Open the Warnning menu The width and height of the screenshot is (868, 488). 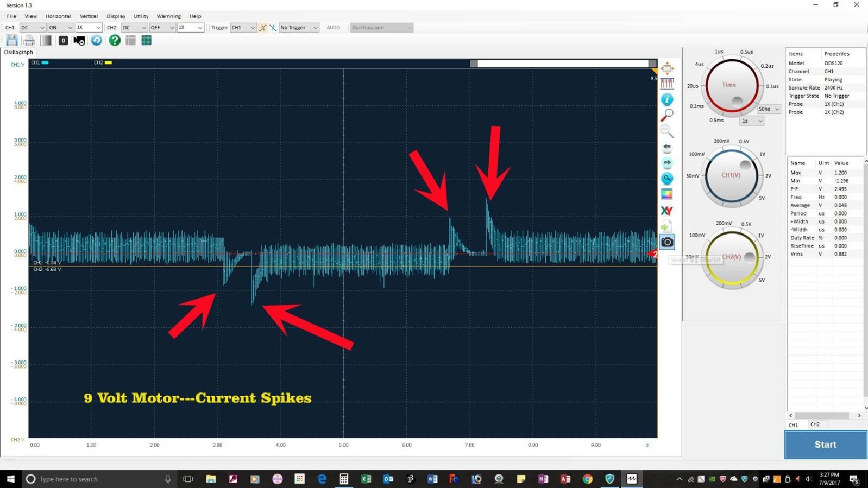click(x=169, y=16)
